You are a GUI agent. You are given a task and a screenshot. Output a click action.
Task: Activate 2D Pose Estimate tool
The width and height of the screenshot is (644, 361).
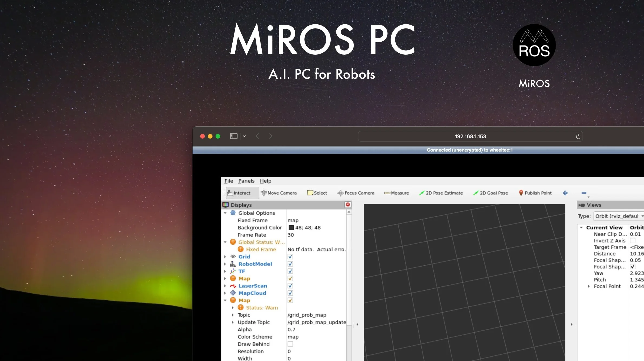pos(441,193)
